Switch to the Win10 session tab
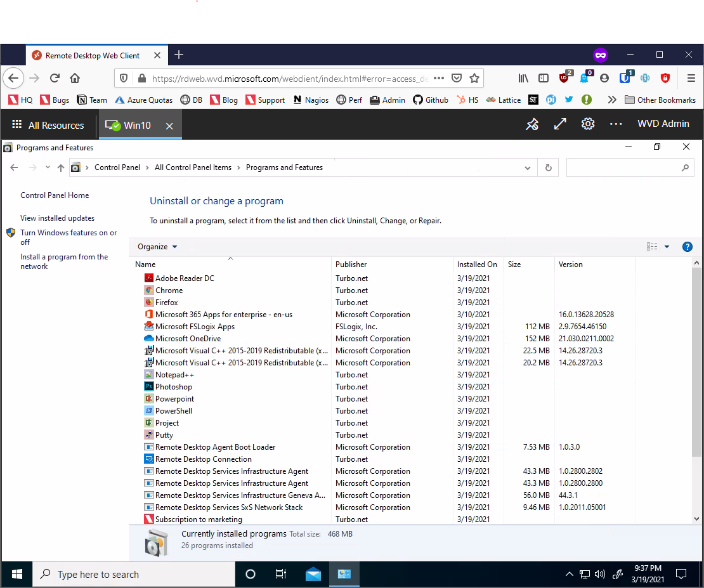This screenshot has width=704, height=588. point(137,126)
